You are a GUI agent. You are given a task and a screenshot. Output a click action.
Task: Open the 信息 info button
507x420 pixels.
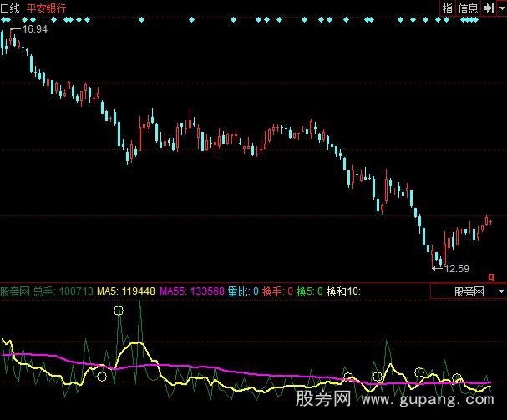pos(468,8)
